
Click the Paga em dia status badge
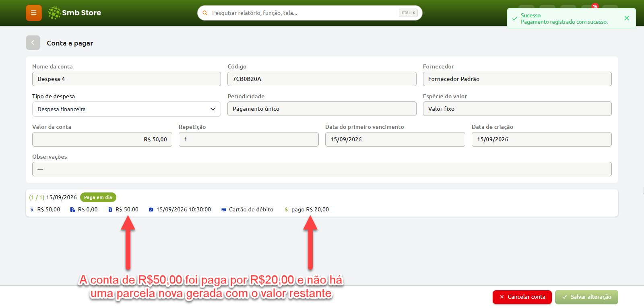[x=98, y=197]
